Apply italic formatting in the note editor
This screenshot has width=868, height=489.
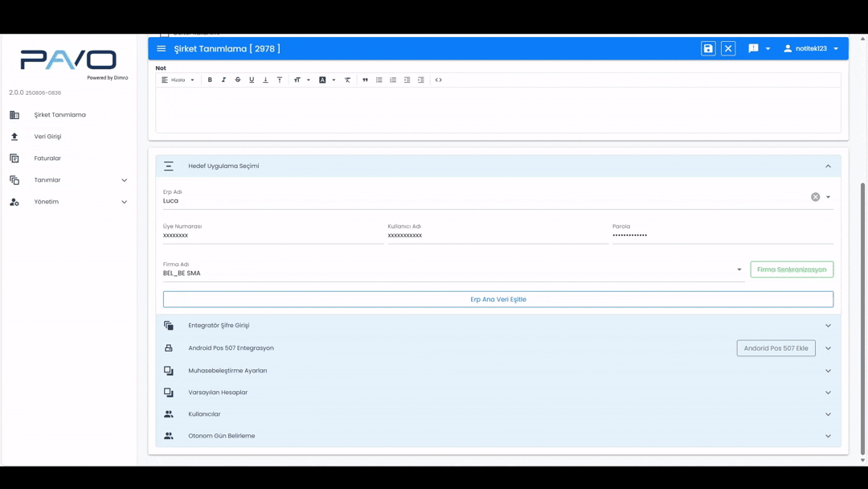point(223,80)
